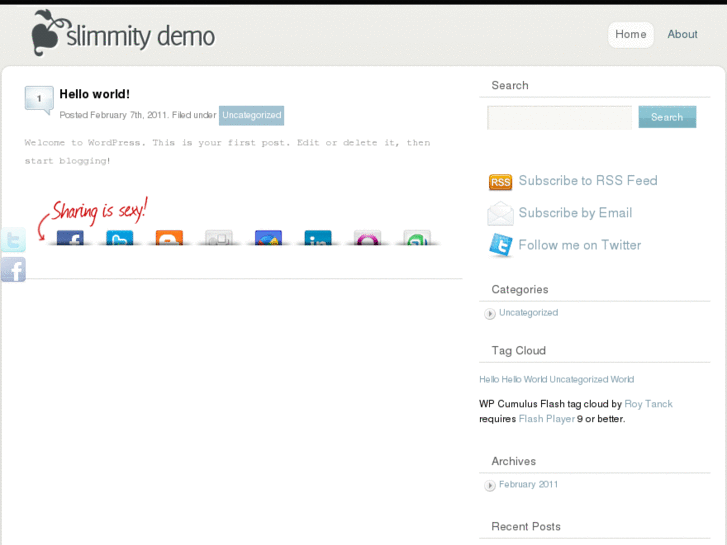Click arrow bullet beside Uncategorized category

(490, 314)
